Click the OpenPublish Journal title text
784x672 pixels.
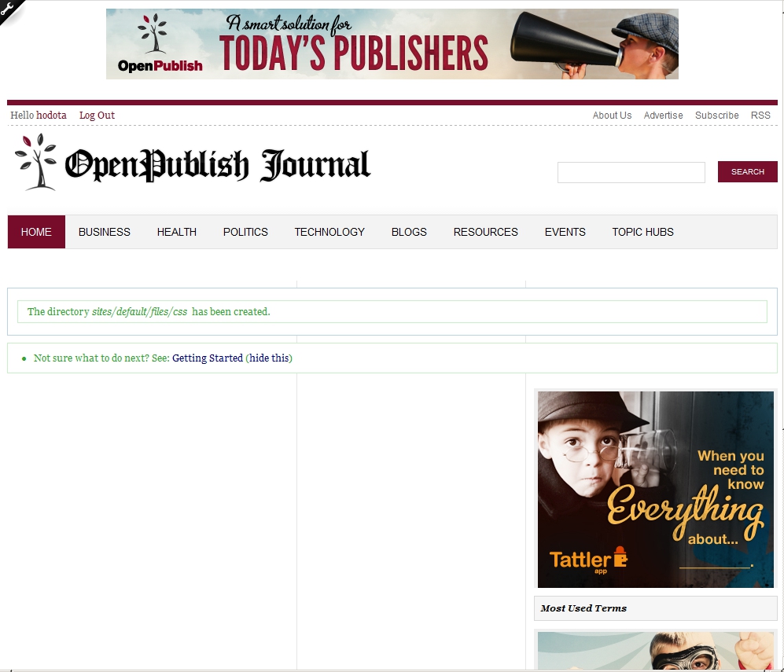(x=218, y=164)
